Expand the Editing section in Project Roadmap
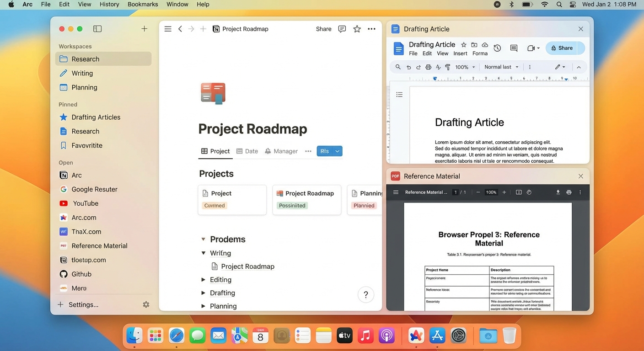 (x=203, y=279)
